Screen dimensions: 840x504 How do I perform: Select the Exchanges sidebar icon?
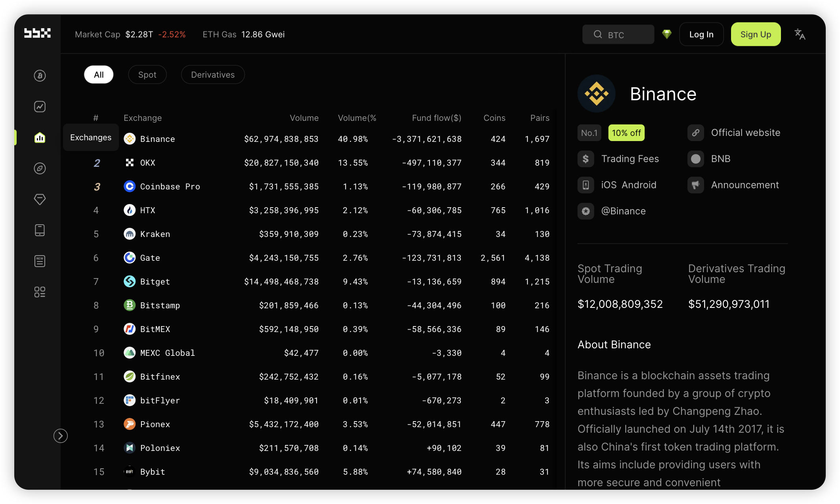coord(40,137)
